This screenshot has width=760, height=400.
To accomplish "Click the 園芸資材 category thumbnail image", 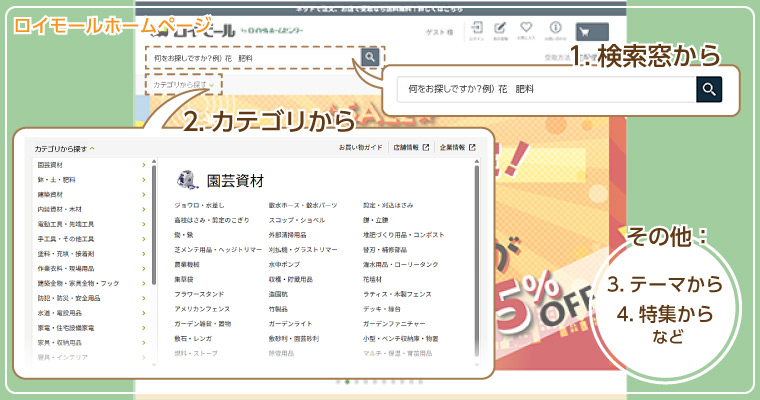I will click(188, 180).
